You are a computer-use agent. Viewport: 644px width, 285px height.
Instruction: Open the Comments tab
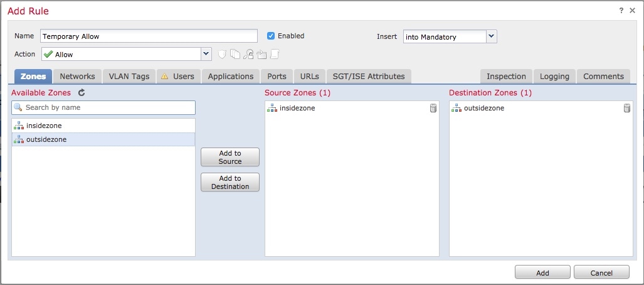pyautogui.click(x=603, y=77)
